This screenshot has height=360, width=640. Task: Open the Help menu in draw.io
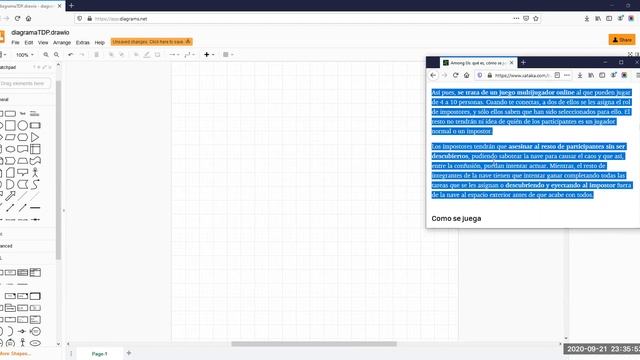pyautogui.click(x=100, y=42)
